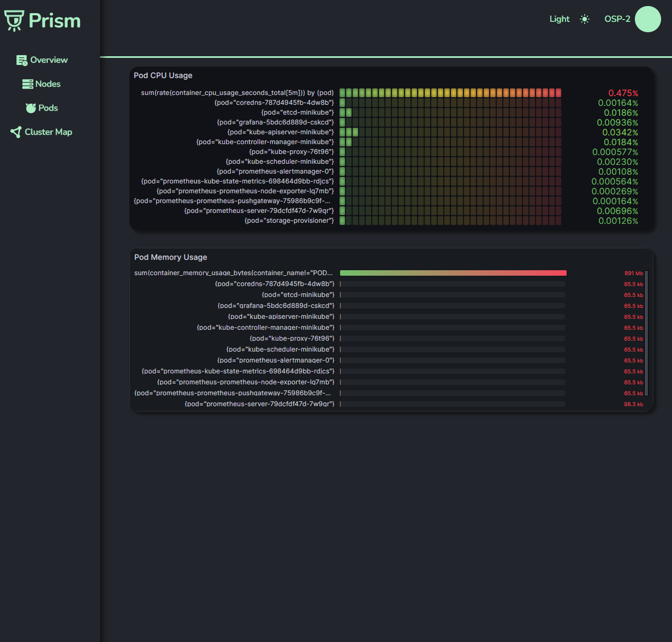Click the Pods icon in sidebar

31,108
